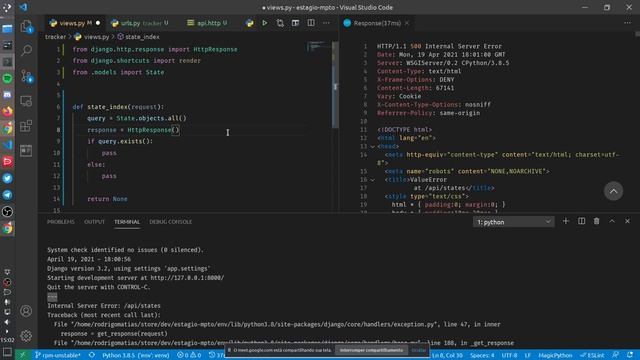Collapse the <title> fold on line 16
This screenshot has height=360, width=640.
372,180
